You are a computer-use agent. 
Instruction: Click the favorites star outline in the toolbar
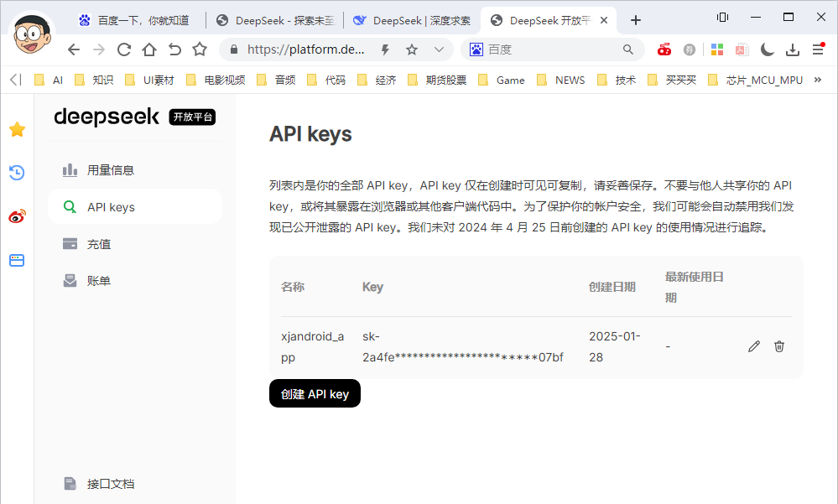(x=200, y=49)
